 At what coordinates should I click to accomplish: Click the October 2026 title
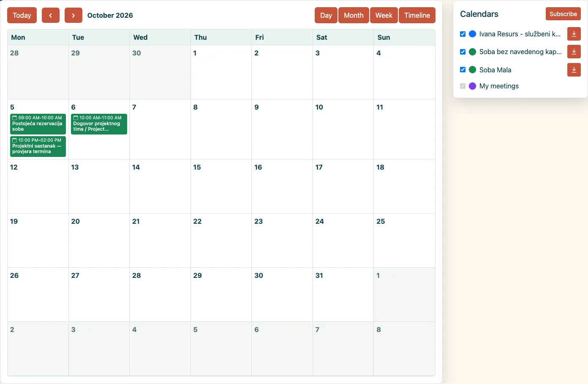click(x=110, y=15)
